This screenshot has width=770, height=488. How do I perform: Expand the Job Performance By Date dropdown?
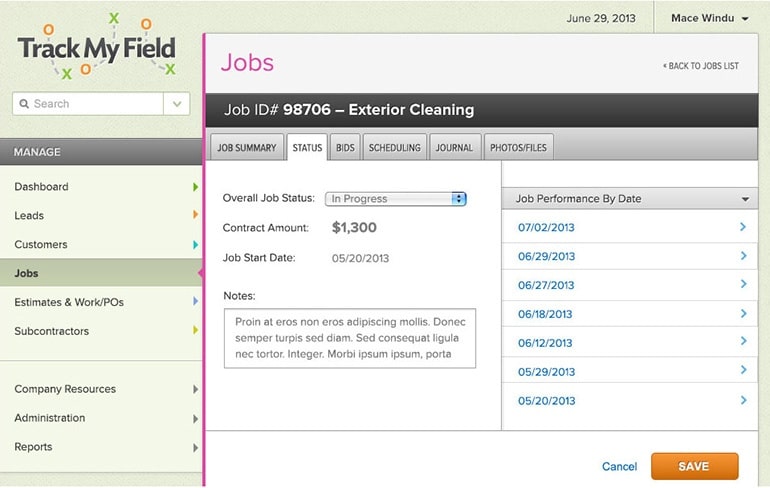coord(745,199)
